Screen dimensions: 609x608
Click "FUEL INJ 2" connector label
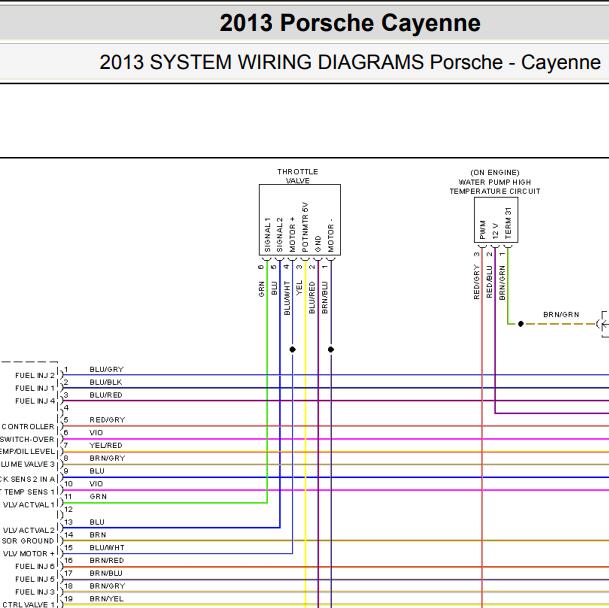click(35, 375)
